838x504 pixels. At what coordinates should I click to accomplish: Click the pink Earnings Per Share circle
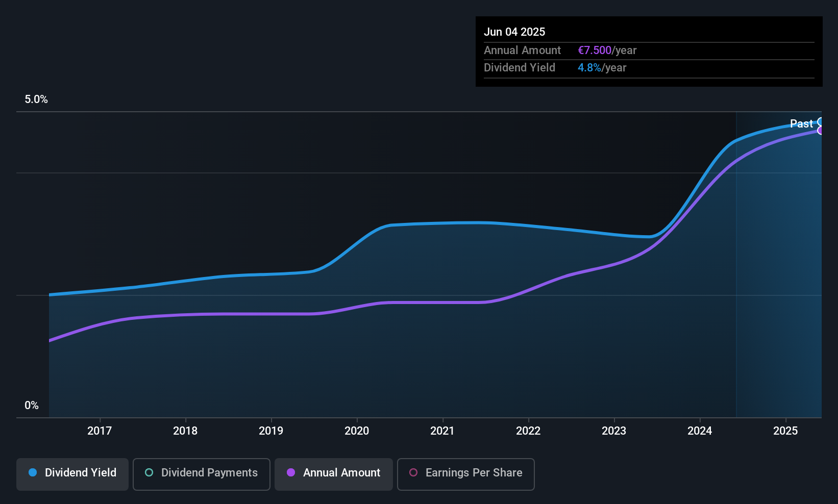[x=413, y=472]
